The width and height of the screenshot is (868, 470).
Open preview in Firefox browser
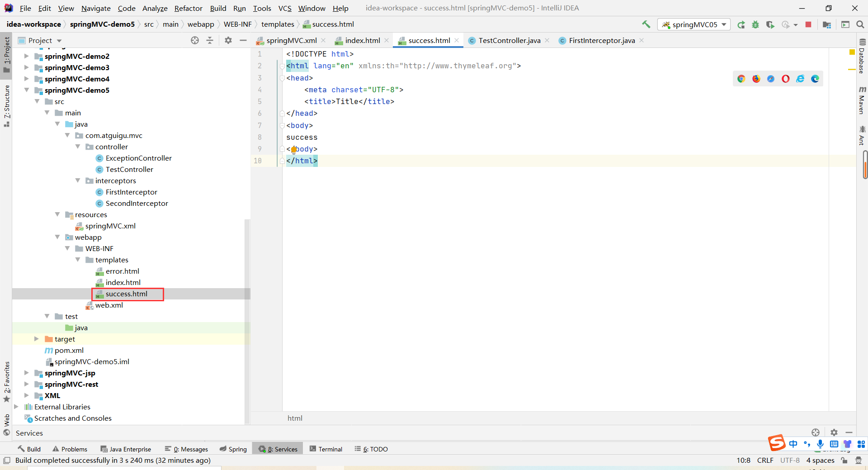[756, 79]
